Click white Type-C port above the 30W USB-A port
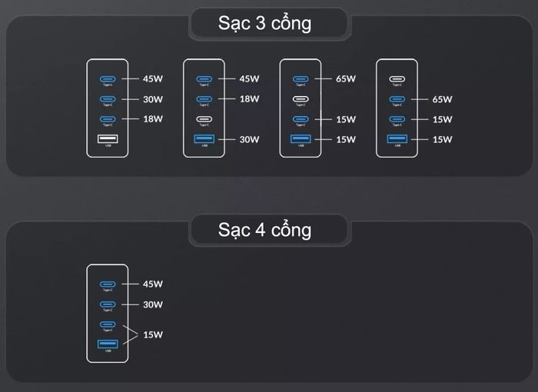538x392 pixels. (204, 119)
